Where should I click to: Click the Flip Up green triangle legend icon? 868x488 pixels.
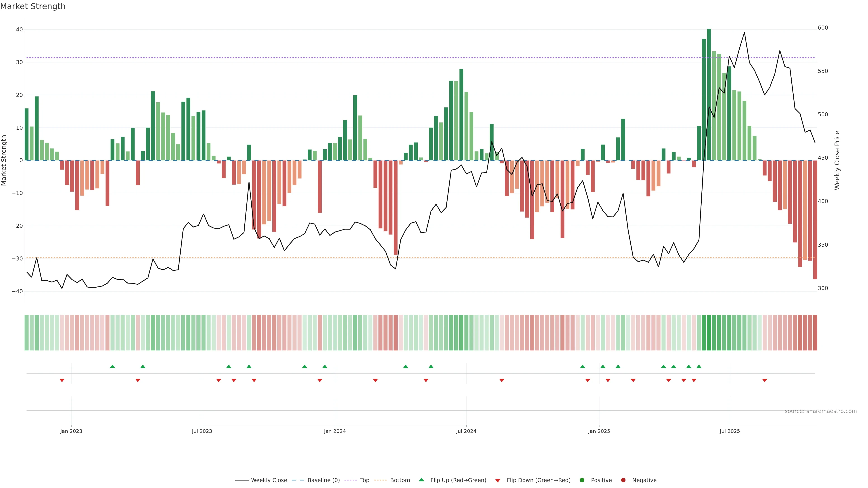click(421, 480)
